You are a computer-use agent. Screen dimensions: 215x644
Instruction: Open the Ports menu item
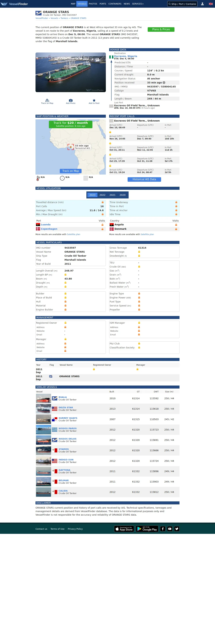pos(103,4)
